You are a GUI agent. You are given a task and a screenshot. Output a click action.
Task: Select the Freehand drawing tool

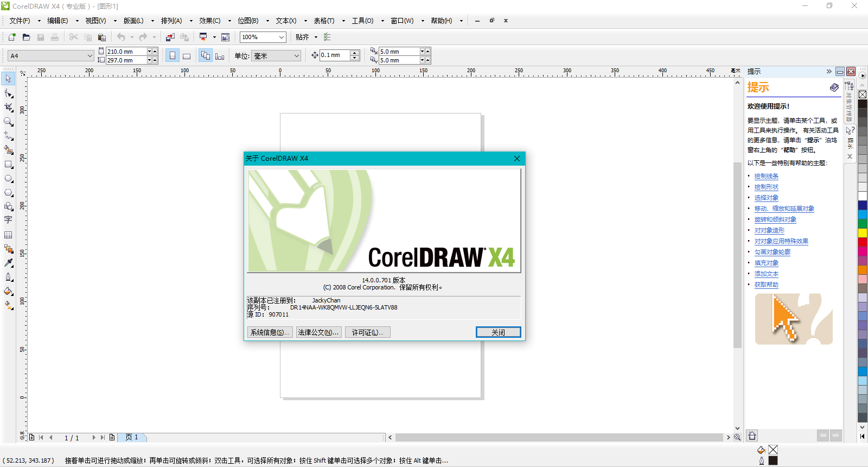8,136
